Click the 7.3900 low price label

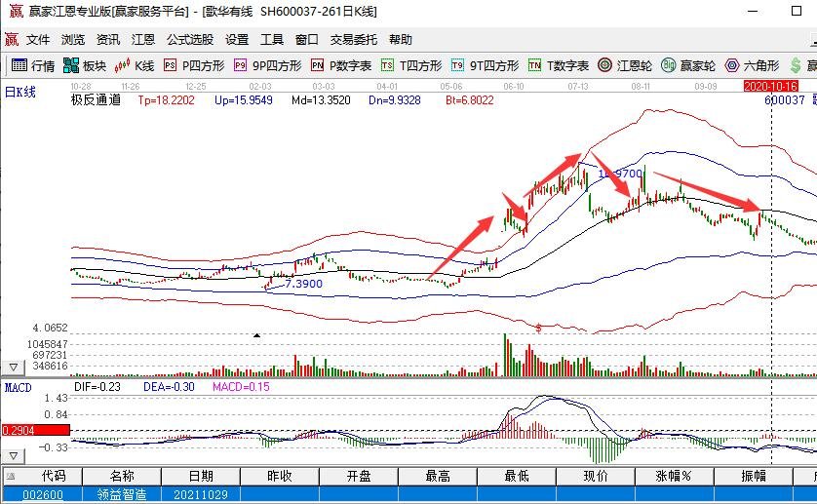304,284
